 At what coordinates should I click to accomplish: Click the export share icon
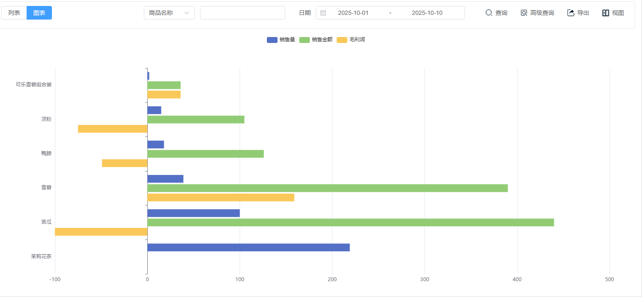tap(571, 13)
